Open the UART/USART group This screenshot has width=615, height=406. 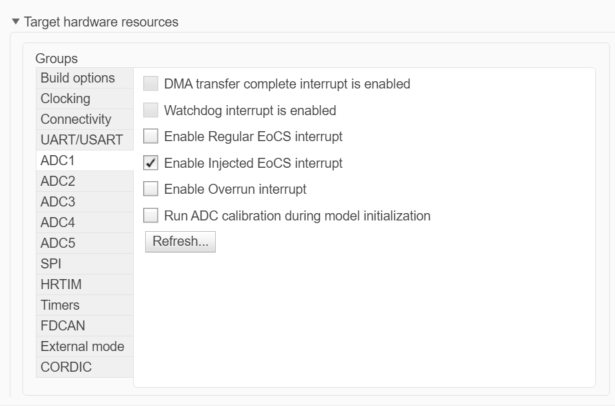coord(79,140)
